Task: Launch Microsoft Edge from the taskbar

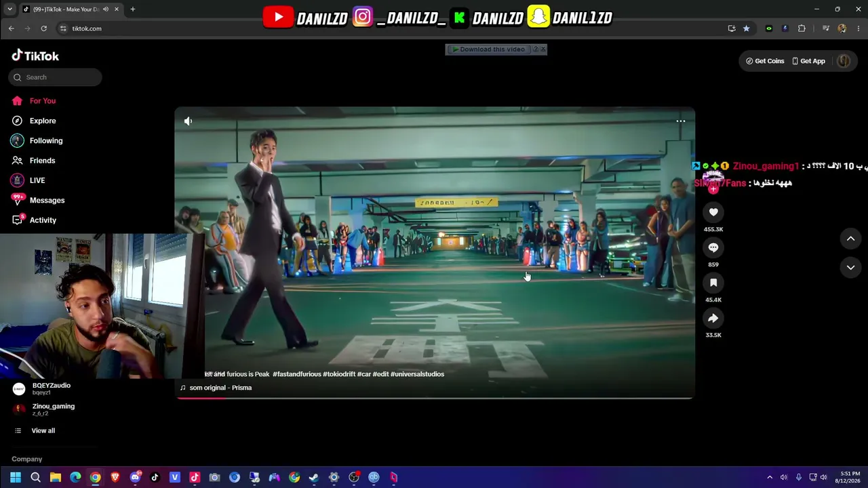Action: (75, 477)
